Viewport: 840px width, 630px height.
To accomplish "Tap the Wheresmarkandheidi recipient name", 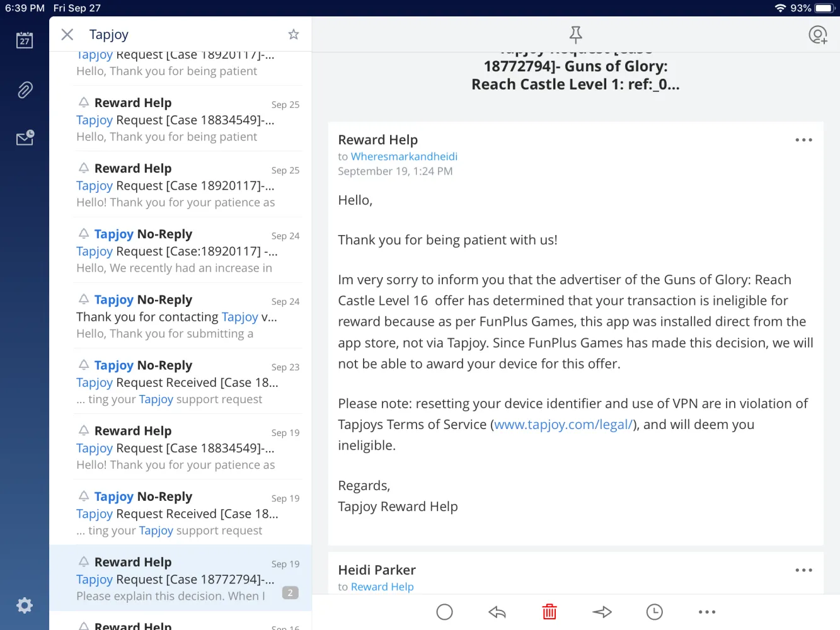I will click(404, 156).
